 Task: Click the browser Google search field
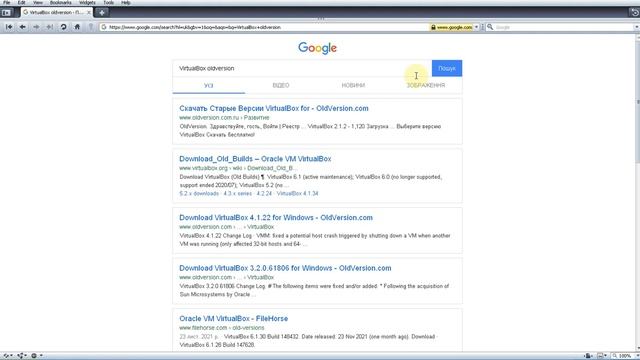563,27
